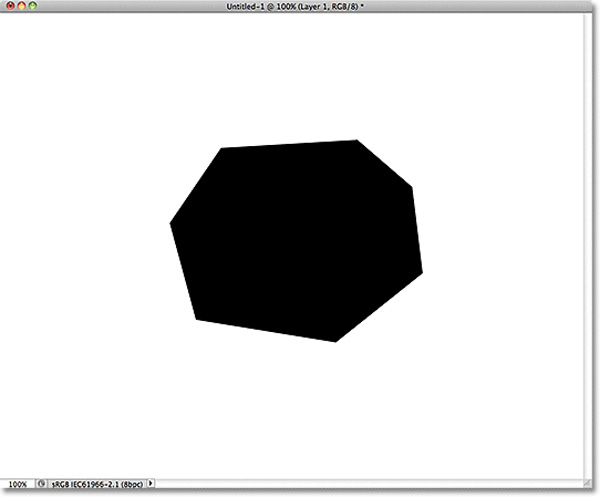
Task: Open the status bar arrow menu
Action: (x=151, y=482)
